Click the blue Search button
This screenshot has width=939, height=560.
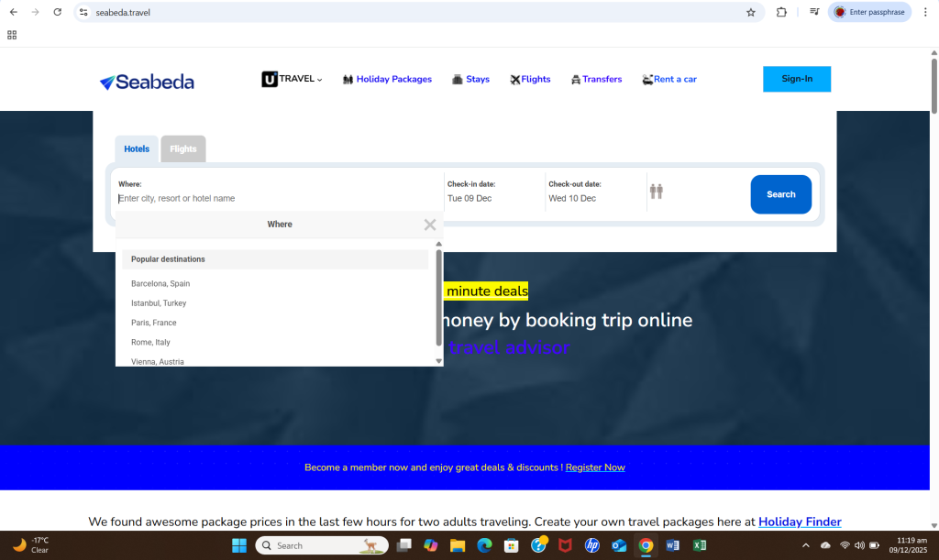pyautogui.click(x=780, y=193)
